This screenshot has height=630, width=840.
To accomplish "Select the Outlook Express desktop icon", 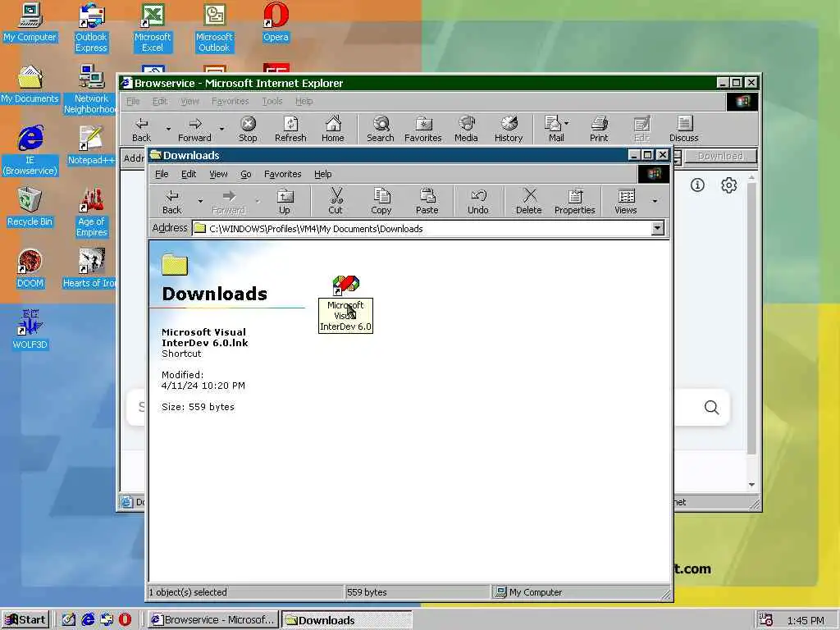I will [91, 28].
